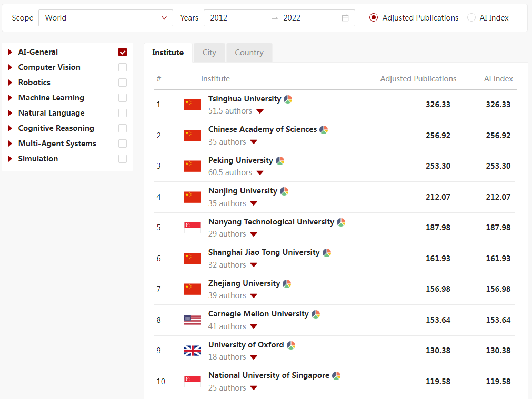The image size is (532, 399).
Task: Click the Nanyang Technological University link
Action: 271,222
